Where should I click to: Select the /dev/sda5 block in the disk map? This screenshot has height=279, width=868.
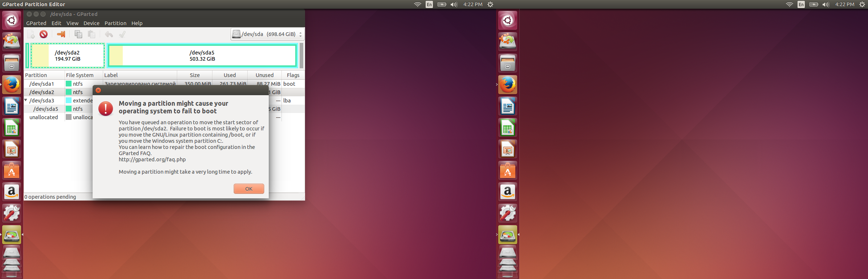pyautogui.click(x=202, y=56)
